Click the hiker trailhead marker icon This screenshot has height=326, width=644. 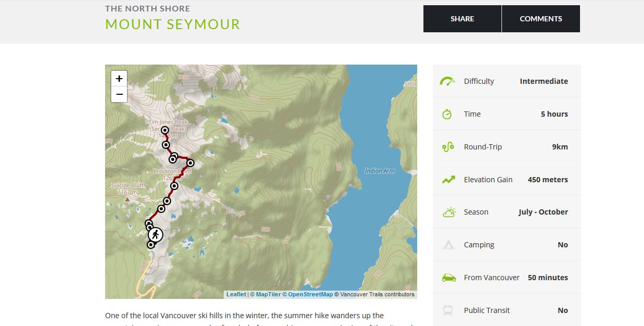click(155, 235)
